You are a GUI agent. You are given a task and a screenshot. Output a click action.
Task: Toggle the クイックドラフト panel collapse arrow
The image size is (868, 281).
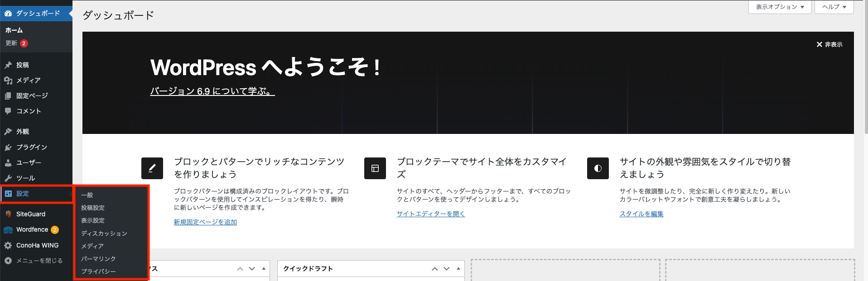coord(458,269)
